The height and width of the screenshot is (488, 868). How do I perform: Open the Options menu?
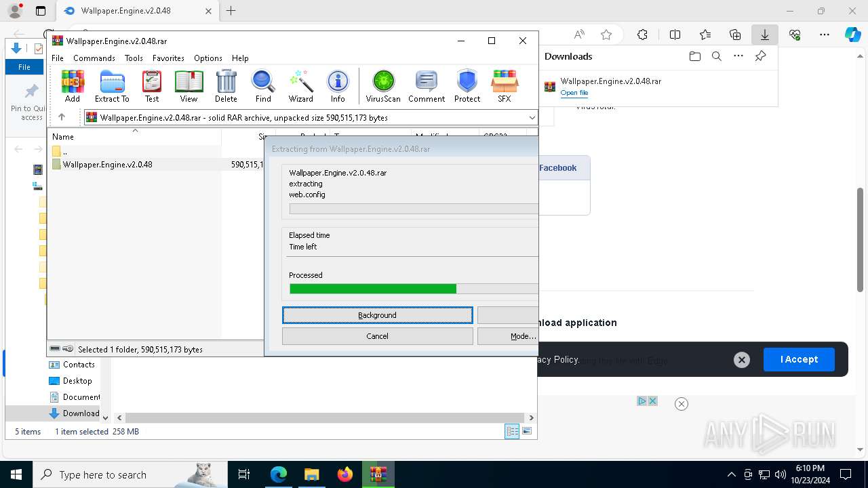(208, 58)
